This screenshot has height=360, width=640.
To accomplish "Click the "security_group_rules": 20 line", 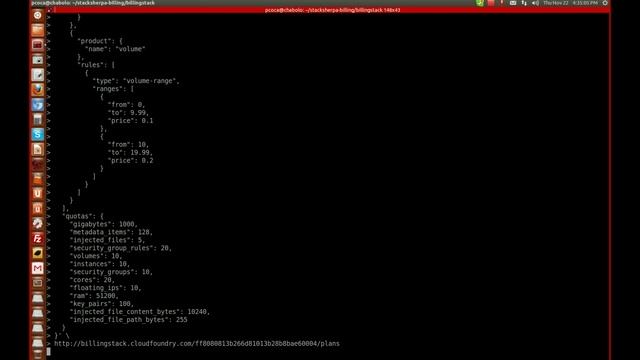I will point(121,248).
